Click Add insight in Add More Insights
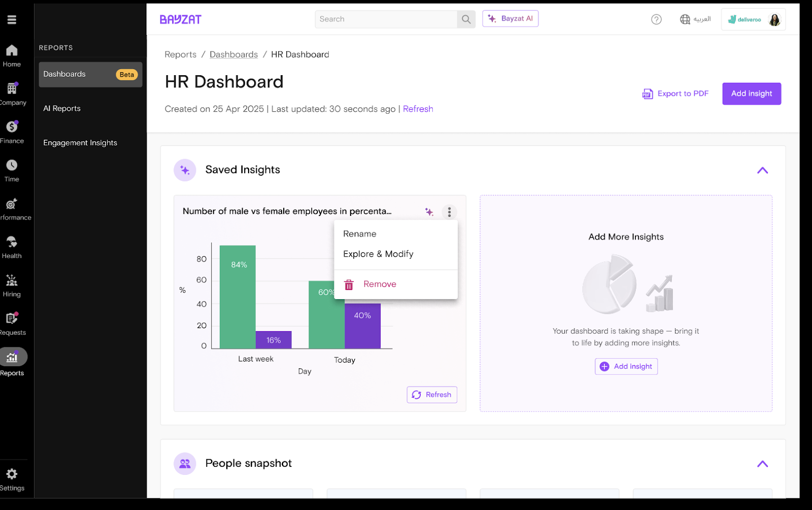The width and height of the screenshot is (812, 510). tap(626, 366)
